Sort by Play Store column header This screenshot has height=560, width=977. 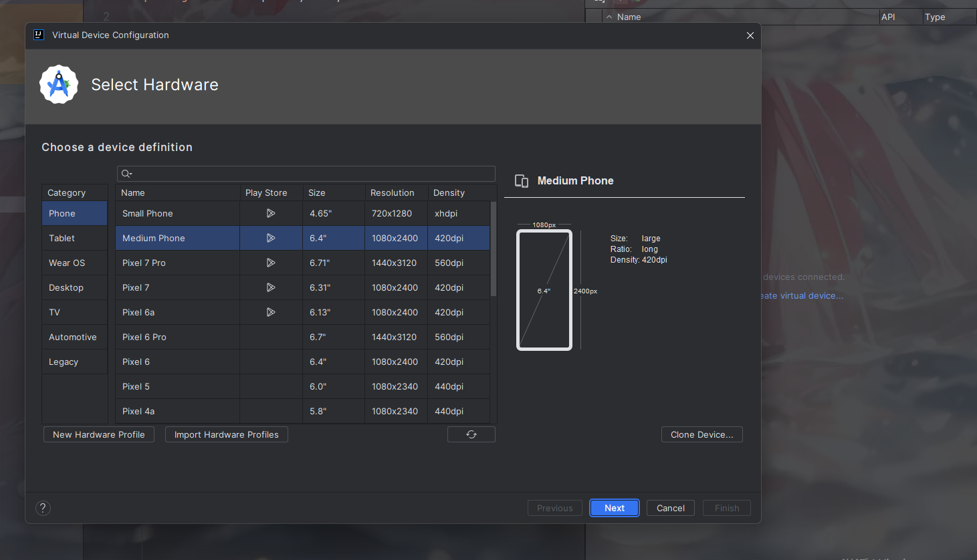coord(271,192)
